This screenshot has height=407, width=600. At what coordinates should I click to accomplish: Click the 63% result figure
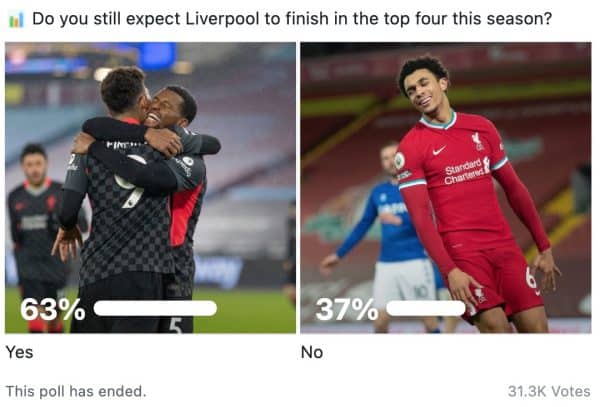pos(52,309)
